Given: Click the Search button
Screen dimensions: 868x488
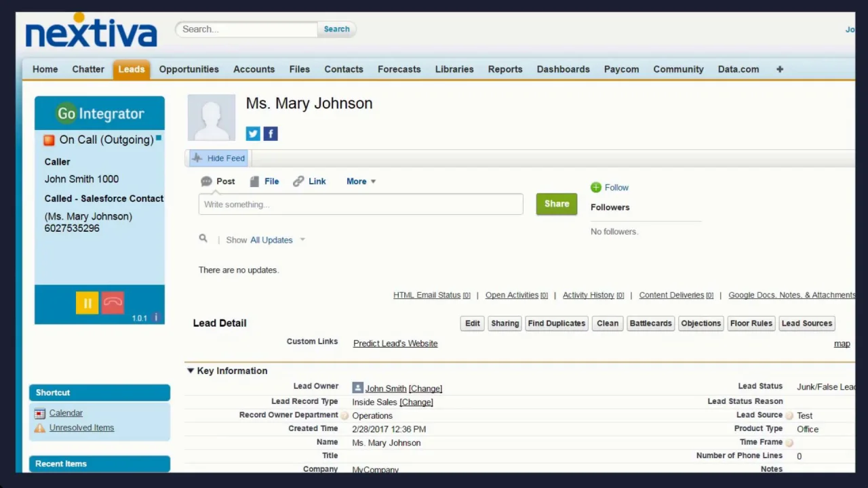Looking at the screenshot, I should point(336,29).
